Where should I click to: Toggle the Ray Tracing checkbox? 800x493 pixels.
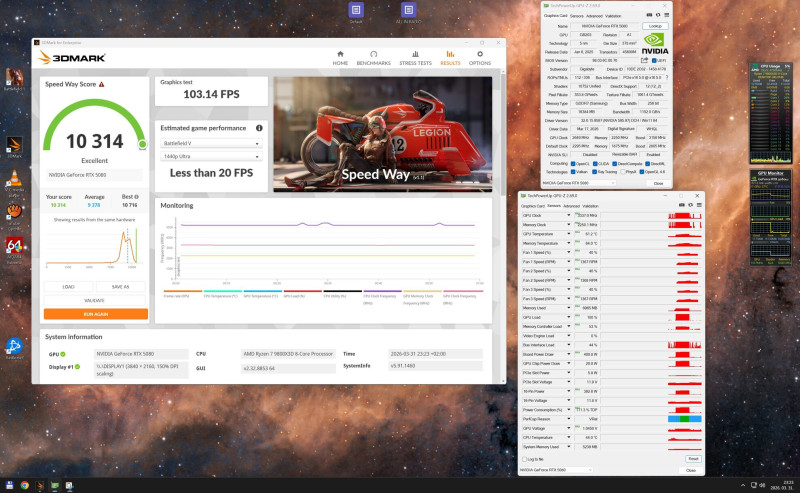coord(595,172)
